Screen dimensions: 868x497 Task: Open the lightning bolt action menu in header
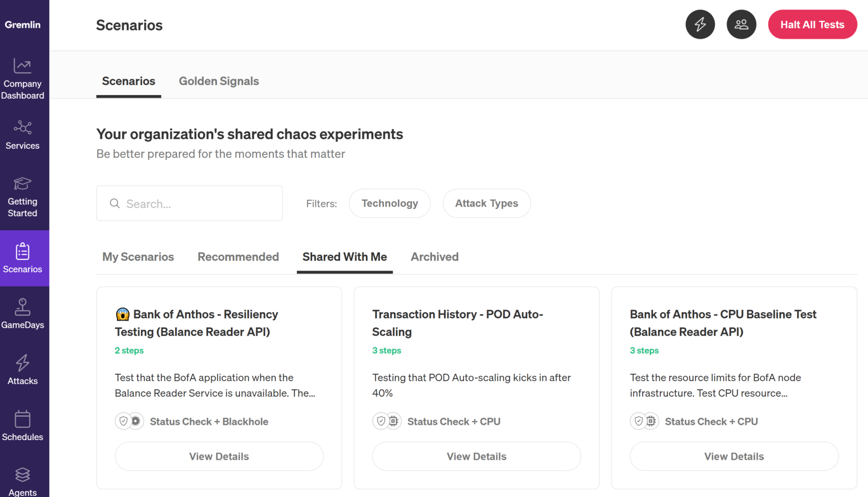click(x=700, y=24)
